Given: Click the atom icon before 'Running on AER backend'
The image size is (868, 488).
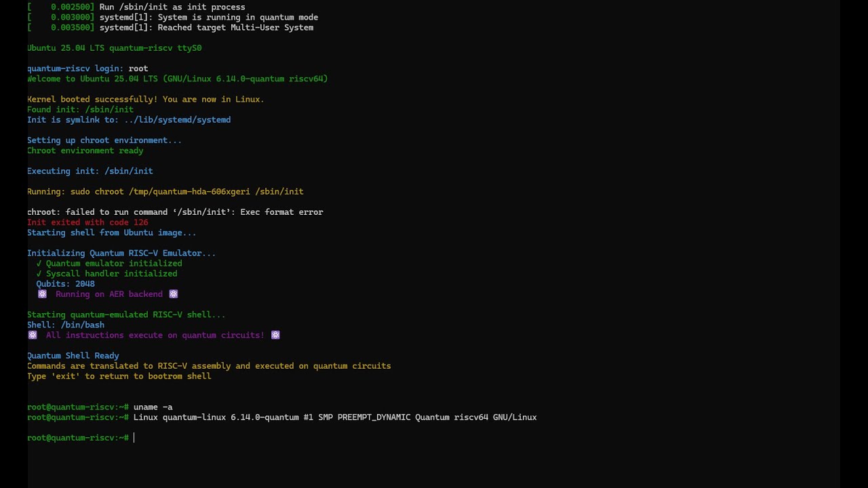Looking at the screenshot, I should coord(42,294).
